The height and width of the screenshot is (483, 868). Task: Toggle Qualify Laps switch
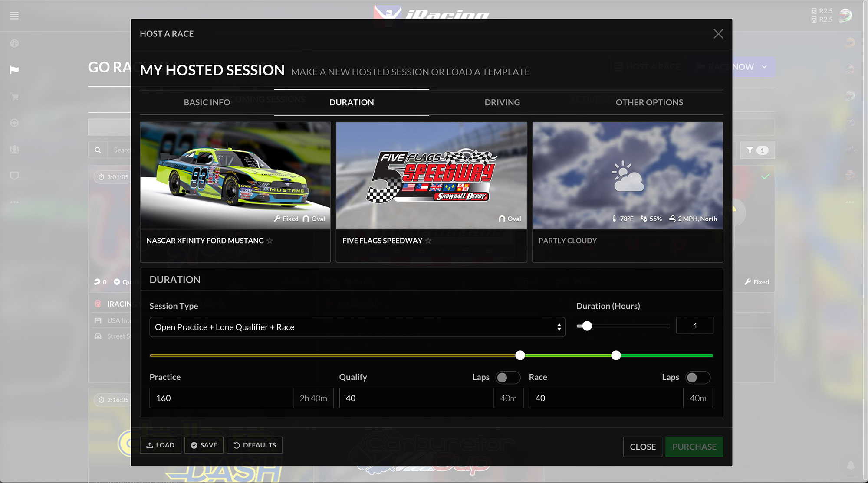point(507,378)
